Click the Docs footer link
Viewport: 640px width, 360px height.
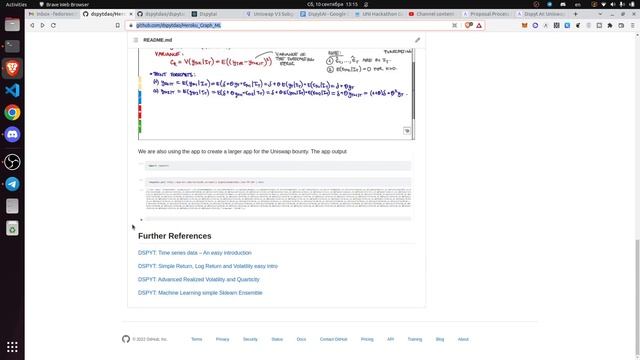click(x=301, y=339)
